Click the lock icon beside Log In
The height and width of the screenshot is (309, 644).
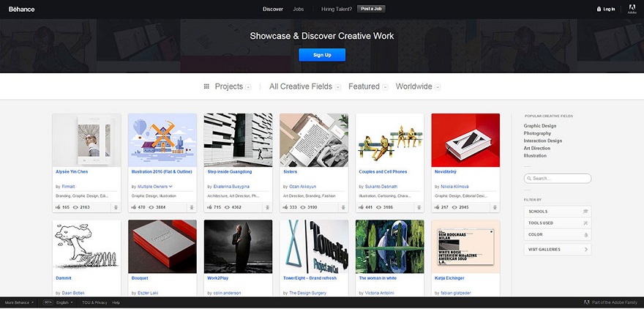[x=599, y=9]
